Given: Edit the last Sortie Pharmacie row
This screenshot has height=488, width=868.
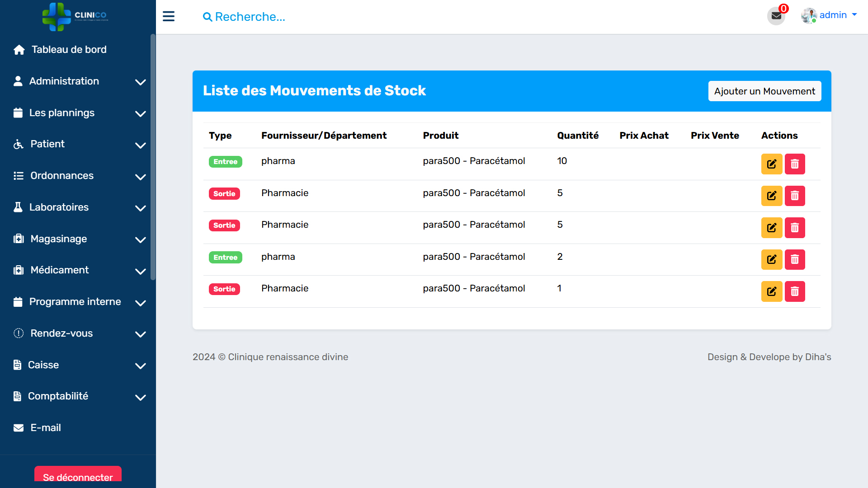Looking at the screenshot, I should tap(771, 291).
